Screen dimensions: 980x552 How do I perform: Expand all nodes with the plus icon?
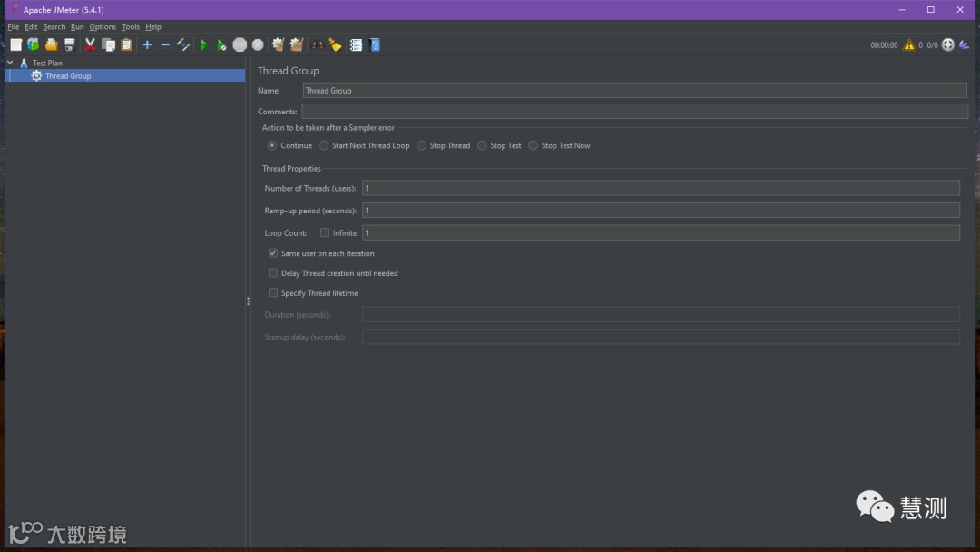(x=147, y=45)
